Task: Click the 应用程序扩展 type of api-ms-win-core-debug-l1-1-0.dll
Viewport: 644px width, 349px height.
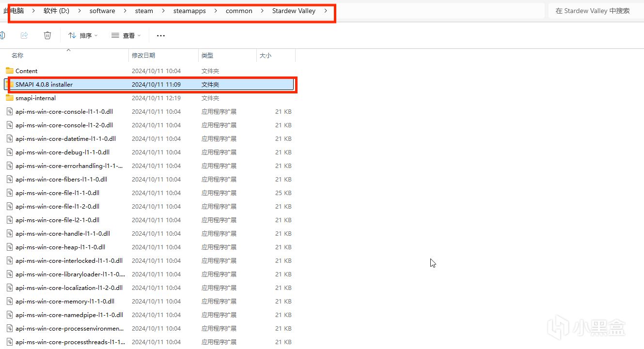Action: tap(219, 152)
